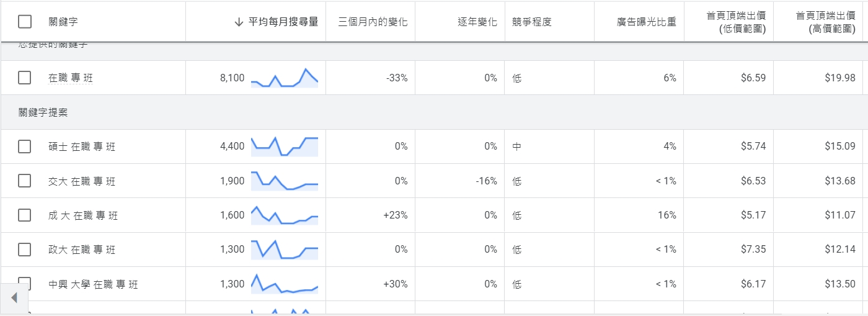Click the 中興 大學 在職 專班 keyword text
Screen dimensions: 868x316
pos(93,284)
